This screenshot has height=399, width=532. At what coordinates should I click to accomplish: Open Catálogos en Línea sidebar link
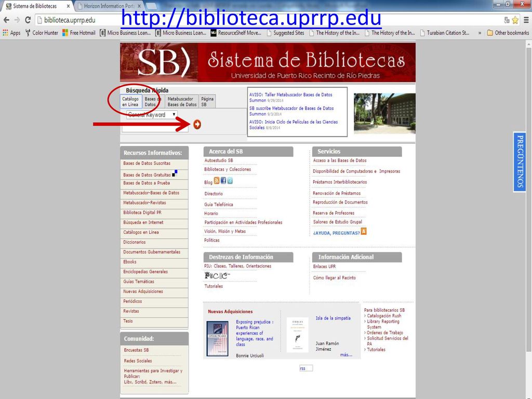(141, 232)
